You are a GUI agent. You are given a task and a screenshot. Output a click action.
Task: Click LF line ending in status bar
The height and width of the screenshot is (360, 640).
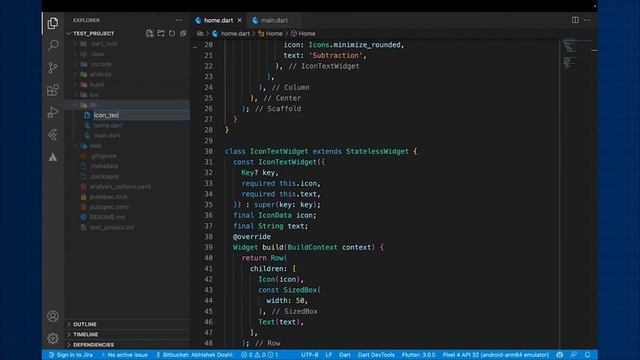click(329, 355)
